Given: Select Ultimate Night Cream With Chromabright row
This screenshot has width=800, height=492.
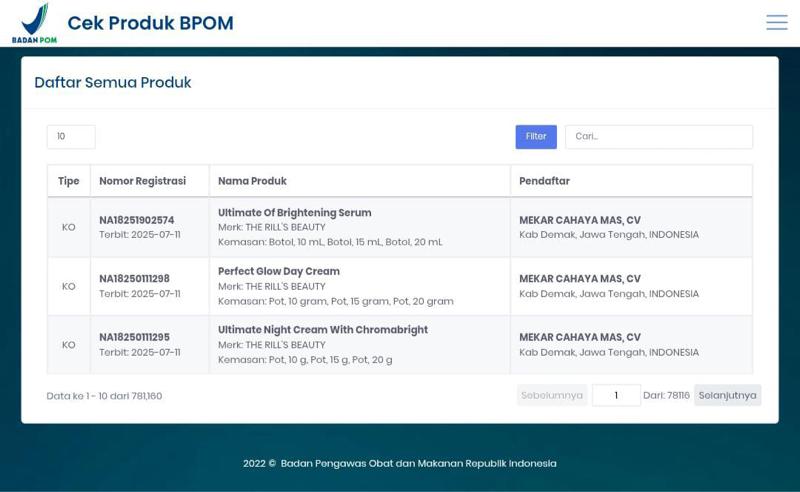Looking at the screenshot, I should click(322, 330).
